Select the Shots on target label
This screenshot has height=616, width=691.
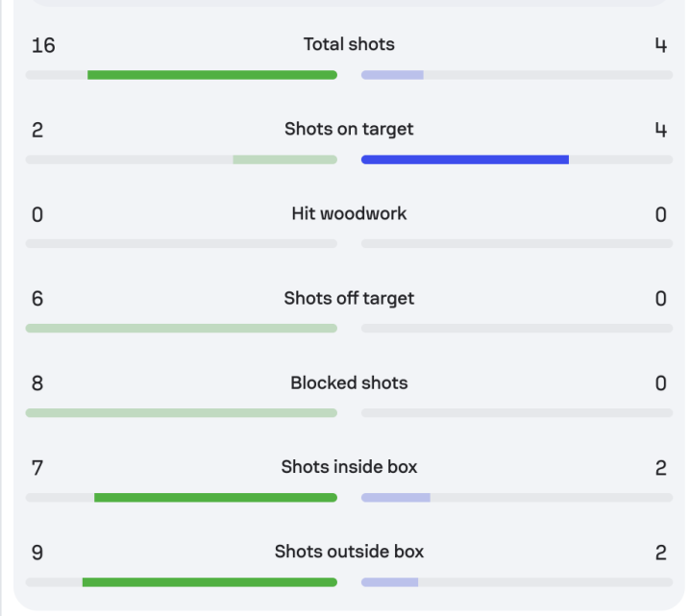pos(349,129)
